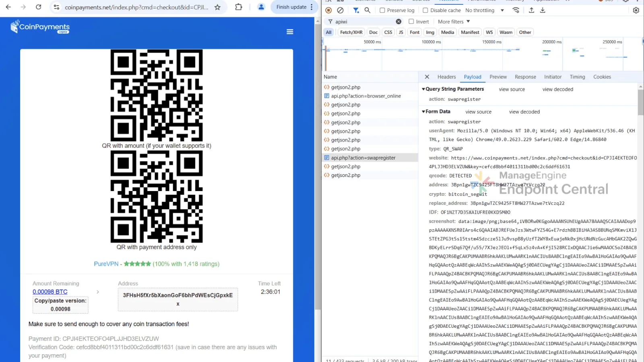Filter requests by WS type
This screenshot has width=644, height=362.
(489, 32)
